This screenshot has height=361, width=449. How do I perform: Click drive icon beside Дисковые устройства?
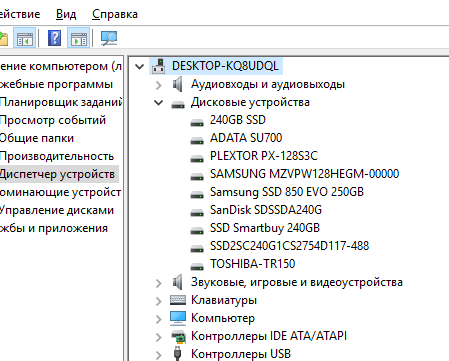point(178,105)
